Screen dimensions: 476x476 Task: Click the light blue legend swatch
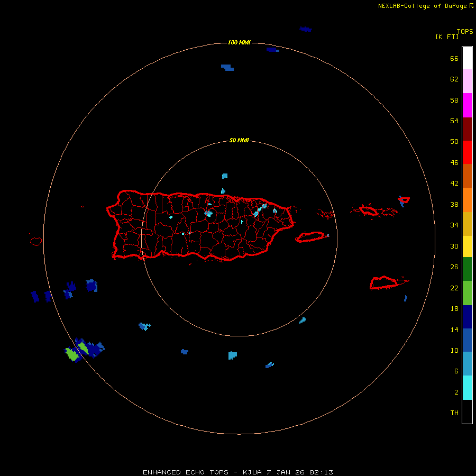tap(467, 363)
